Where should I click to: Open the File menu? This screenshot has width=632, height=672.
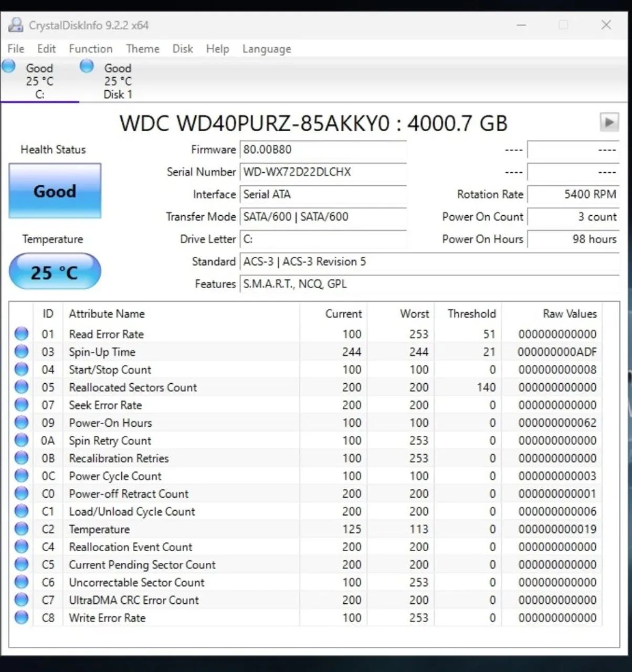click(x=16, y=49)
